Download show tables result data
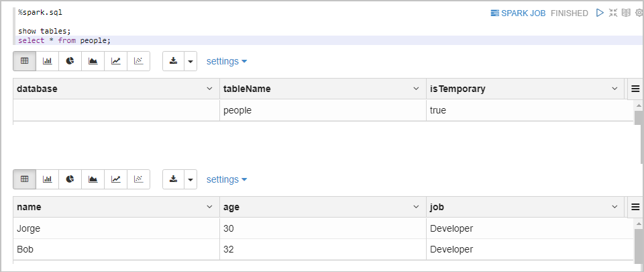 pos(173,61)
